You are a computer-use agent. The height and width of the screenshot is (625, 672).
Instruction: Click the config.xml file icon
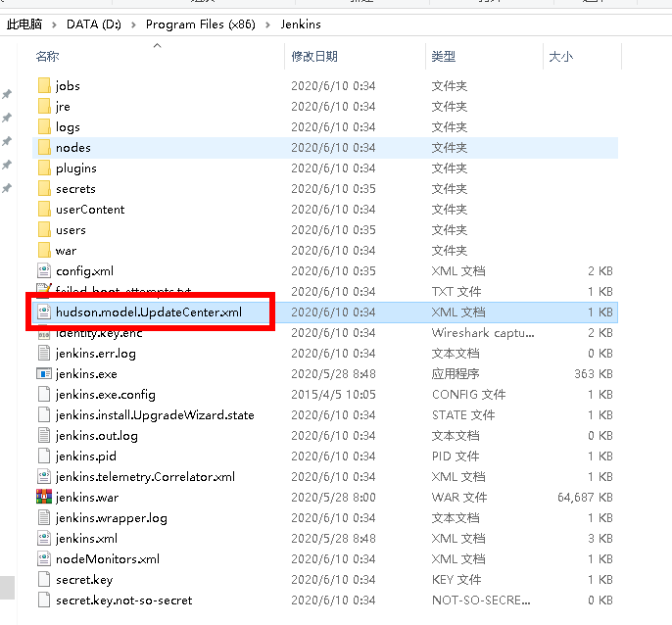click(x=44, y=270)
